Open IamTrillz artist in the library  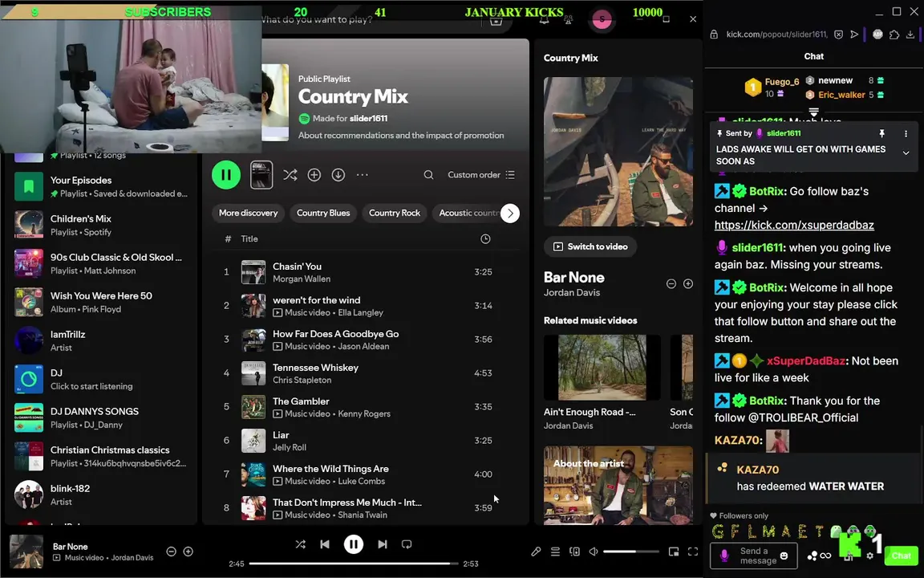point(101,340)
